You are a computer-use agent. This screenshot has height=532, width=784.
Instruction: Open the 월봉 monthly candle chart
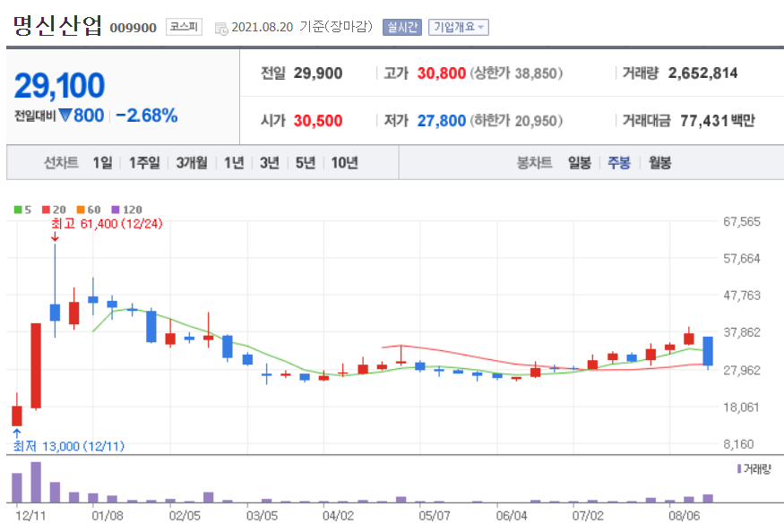(x=659, y=162)
